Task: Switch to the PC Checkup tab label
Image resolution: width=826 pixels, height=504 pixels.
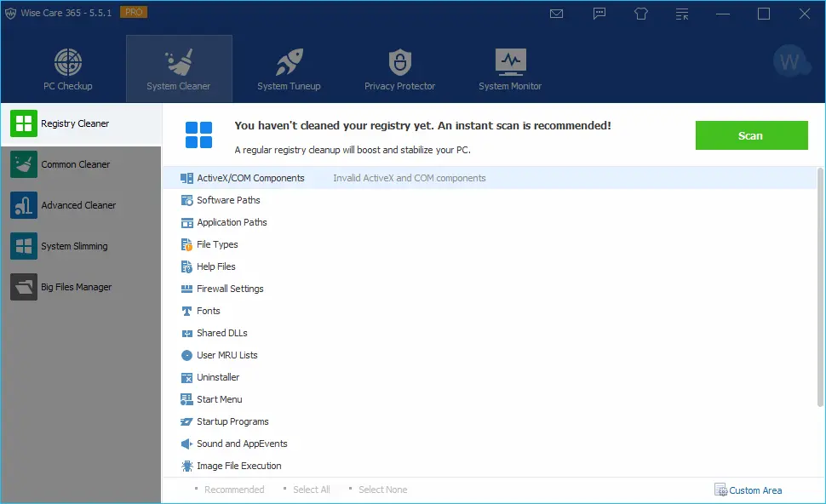Action: (68, 86)
